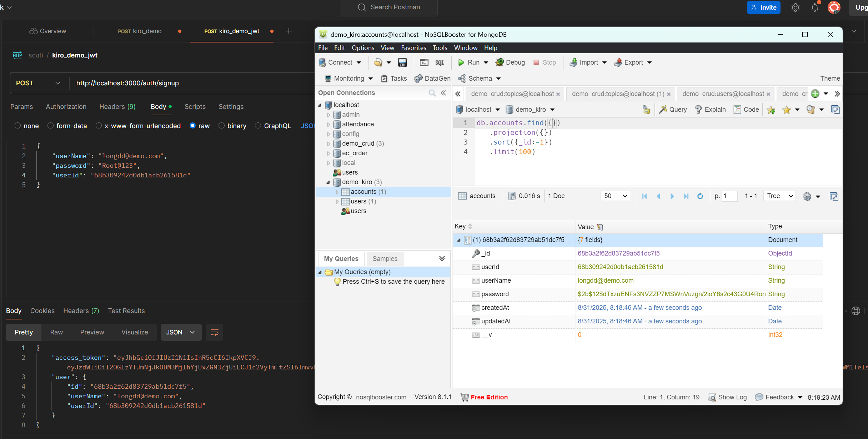
Task: Show the Raw response view
Action: [x=56, y=332]
